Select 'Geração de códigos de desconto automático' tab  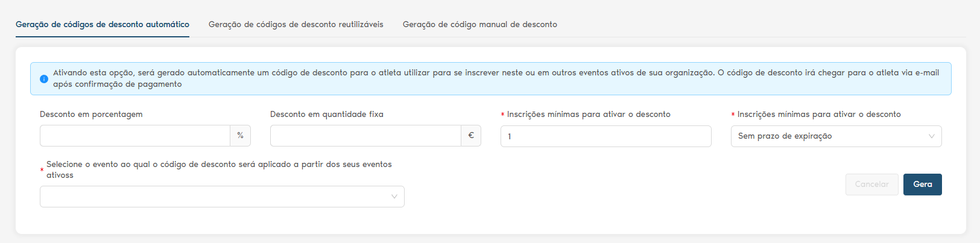(x=103, y=25)
